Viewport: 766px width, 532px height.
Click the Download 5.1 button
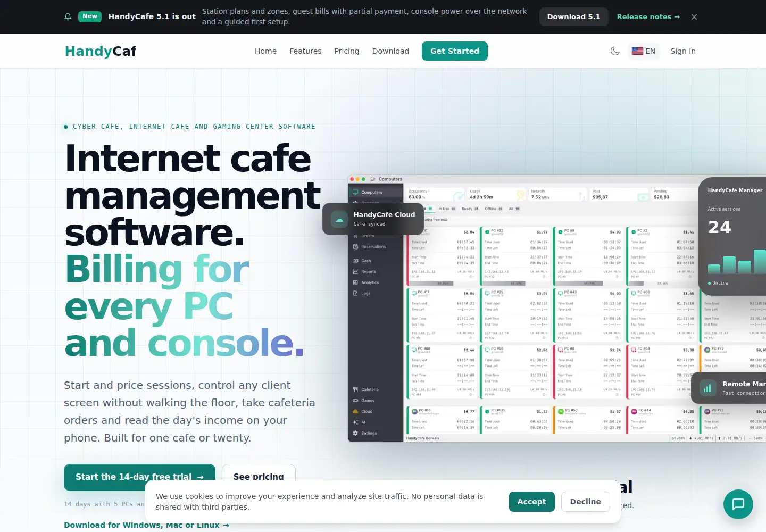tap(573, 17)
